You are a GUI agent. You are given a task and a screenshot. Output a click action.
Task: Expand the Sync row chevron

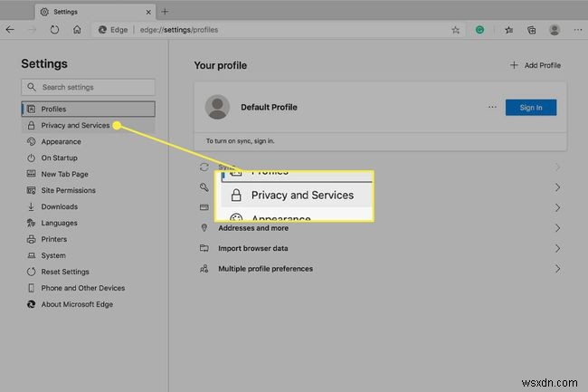pyautogui.click(x=557, y=167)
